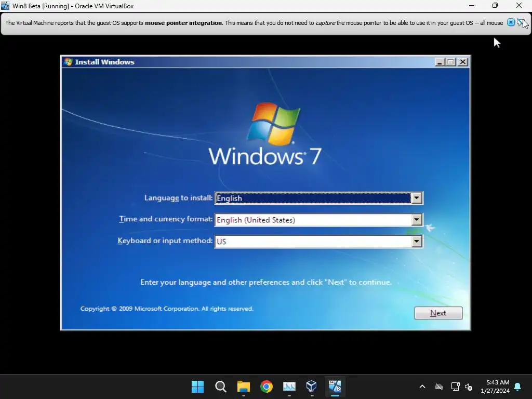Click the VirtualBox window title icon
532x399 pixels.
[5, 6]
